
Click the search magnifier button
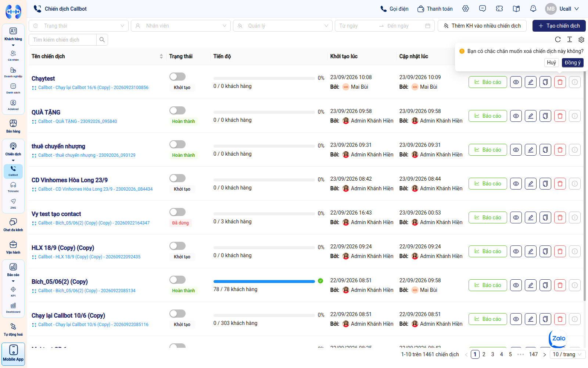tap(102, 40)
